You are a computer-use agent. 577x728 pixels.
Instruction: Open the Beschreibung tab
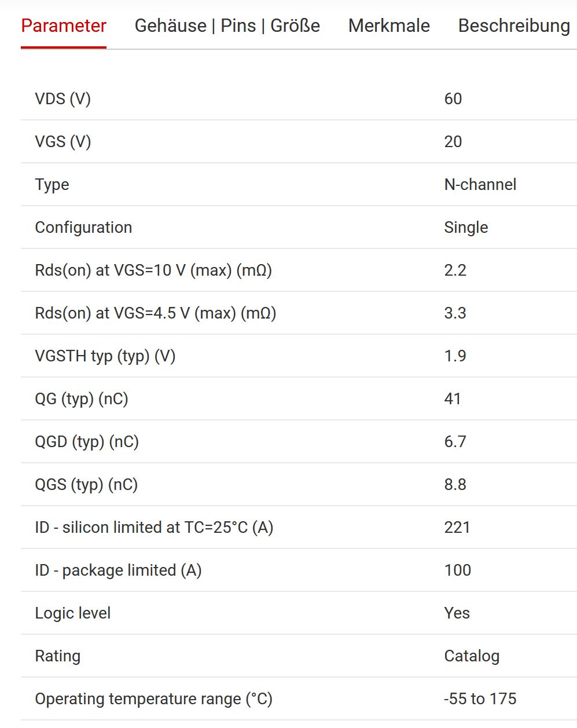coord(514,26)
